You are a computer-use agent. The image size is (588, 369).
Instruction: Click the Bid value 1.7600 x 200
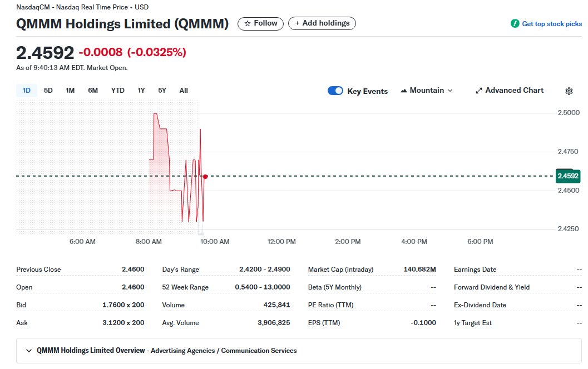pyautogui.click(x=123, y=305)
